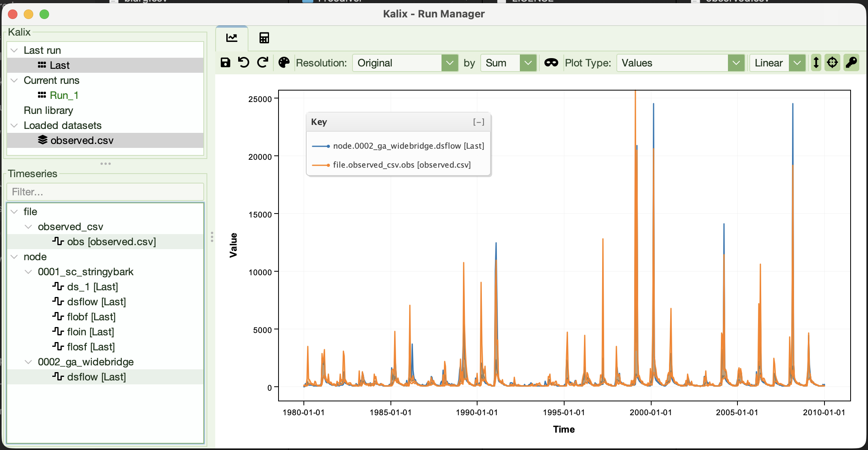Click the redo arrow icon
The width and height of the screenshot is (868, 450).
pyautogui.click(x=263, y=62)
